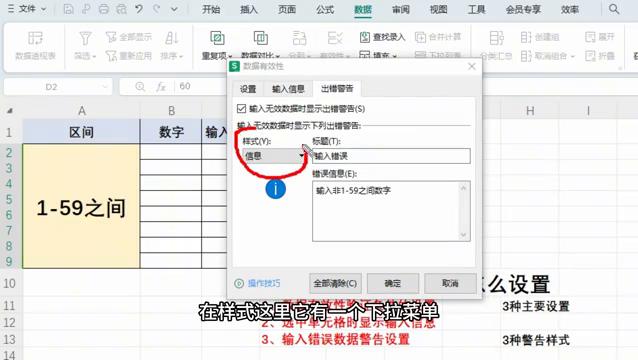
Task: Switch to the 视图 ribbon tab
Action: pos(439,9)
